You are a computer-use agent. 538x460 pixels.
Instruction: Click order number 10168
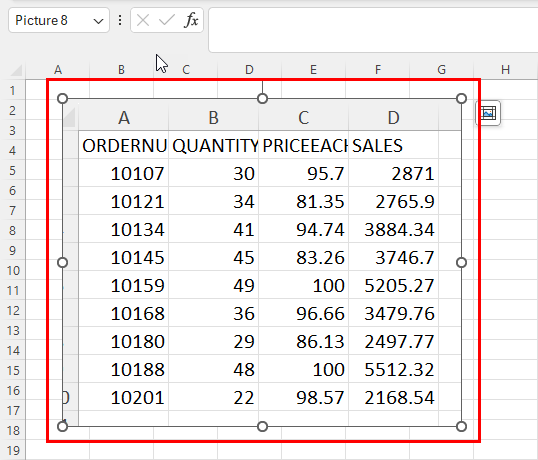[138, 314]
